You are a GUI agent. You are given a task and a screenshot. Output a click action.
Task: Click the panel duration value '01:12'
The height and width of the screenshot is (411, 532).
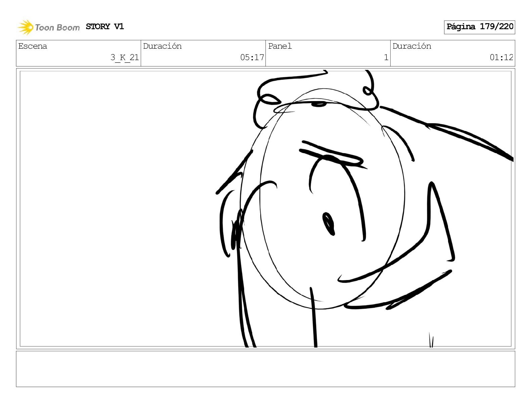pyautogui.click(x=501, y=57)
